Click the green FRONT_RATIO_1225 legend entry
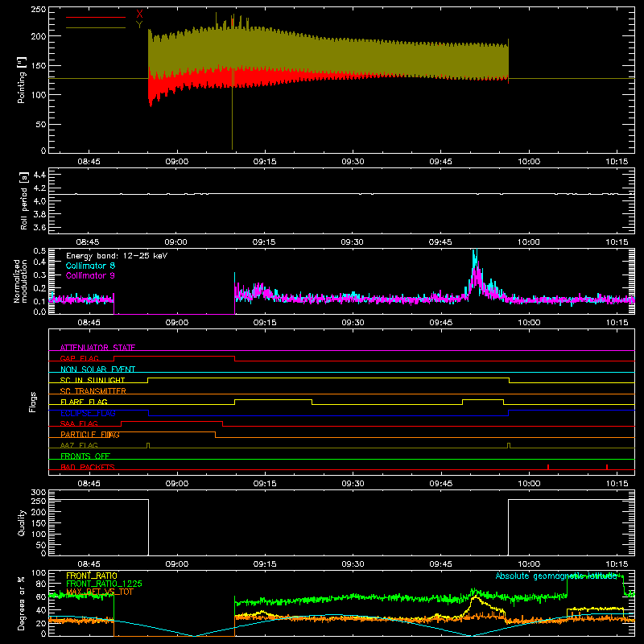 point(105,584)
